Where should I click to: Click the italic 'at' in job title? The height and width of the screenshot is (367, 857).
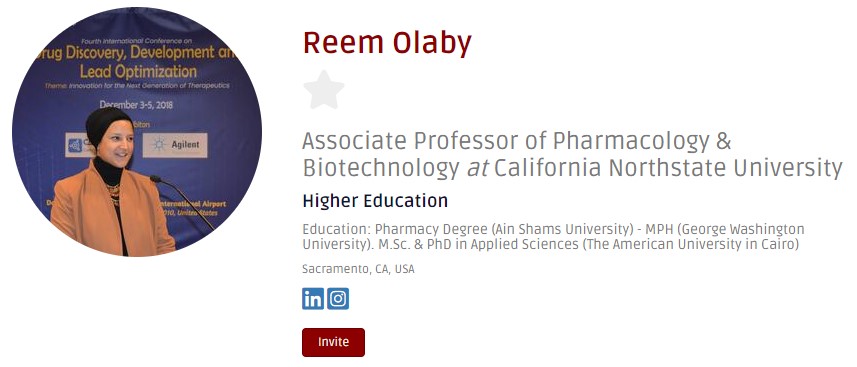click(x=477, y=169)
